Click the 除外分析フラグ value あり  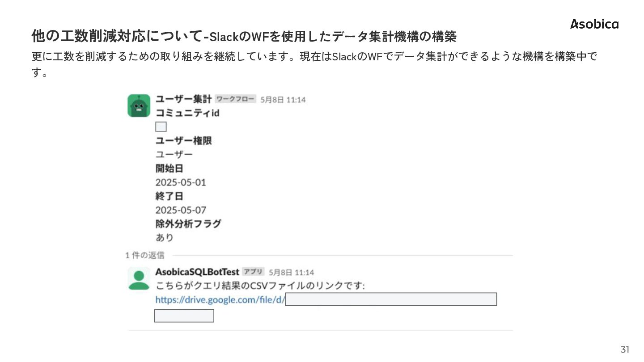pos(164,238)
